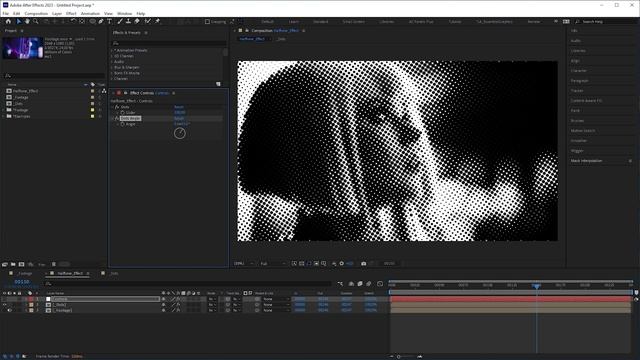640x360 pixels.
Task: Toggle the Dots effect fx switch
Action: click(117, 107)
